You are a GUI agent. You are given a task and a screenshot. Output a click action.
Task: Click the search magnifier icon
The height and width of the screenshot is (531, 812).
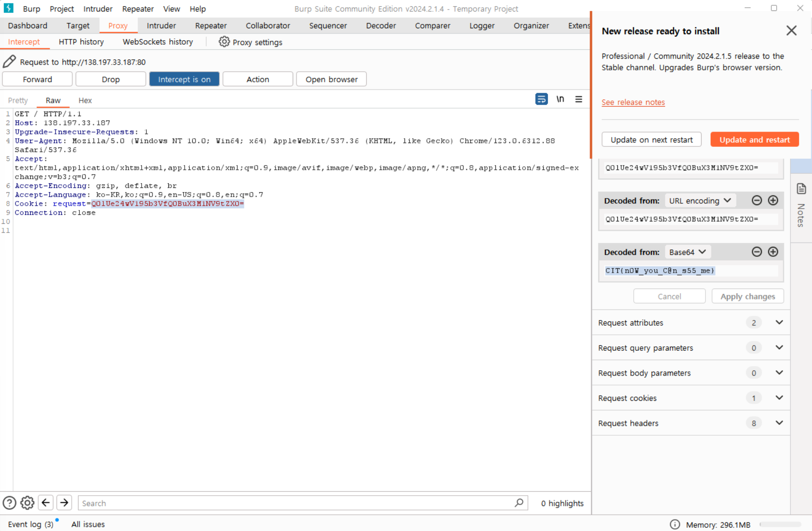(x=519, y=503)
